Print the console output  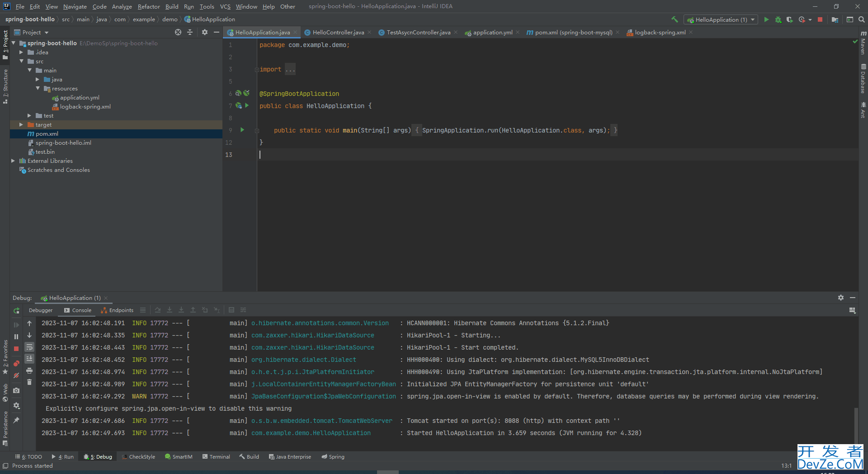pyautogui.click(x=29, y=370)
